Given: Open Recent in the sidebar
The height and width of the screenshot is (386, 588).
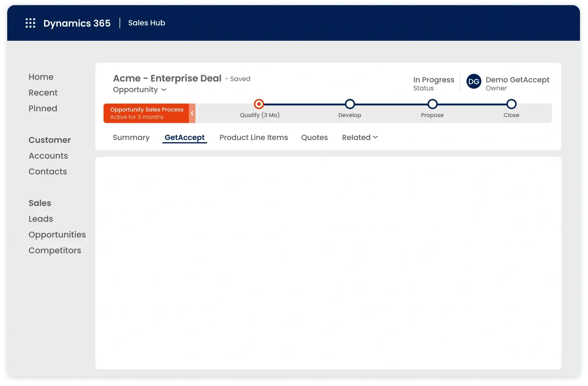Looking at the screenshot, I should coord(43,92).
